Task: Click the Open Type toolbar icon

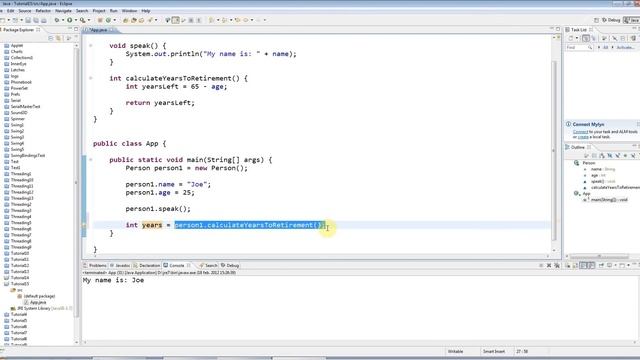Action: (x=125, y=20)
